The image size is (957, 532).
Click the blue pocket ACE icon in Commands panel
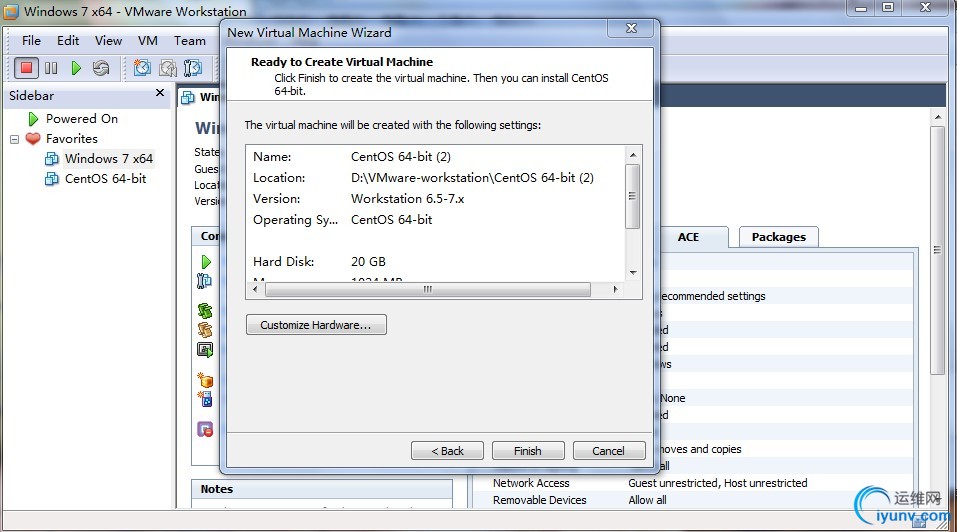pos(205,399)
